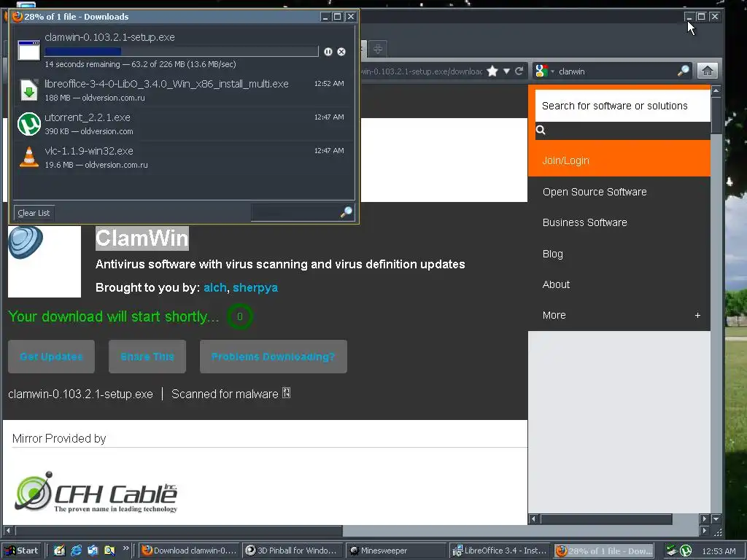Click the uTorrent system tray icon

pyautogui.click(x=686, y=551)
